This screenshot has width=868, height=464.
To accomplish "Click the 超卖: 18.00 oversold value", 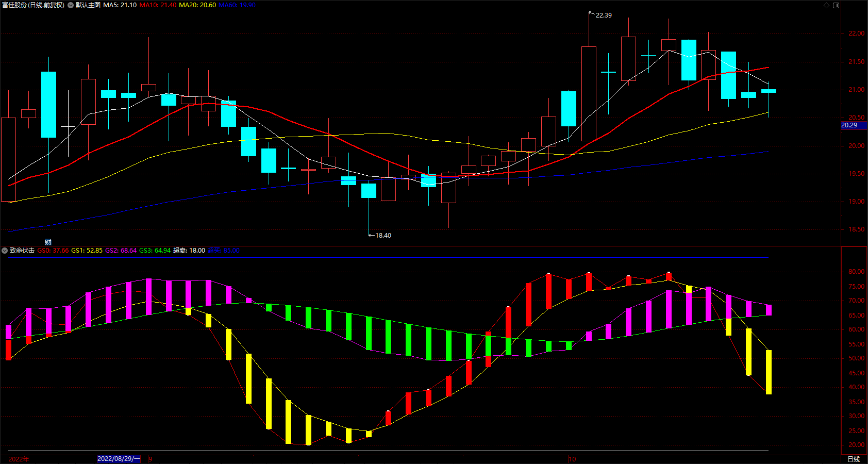I will (x=189, y=251).
